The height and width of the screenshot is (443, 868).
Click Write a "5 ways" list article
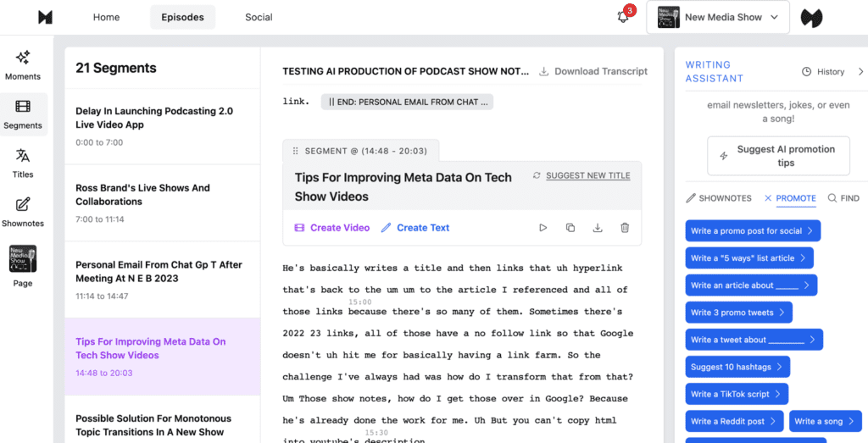[x=749, y=257]
